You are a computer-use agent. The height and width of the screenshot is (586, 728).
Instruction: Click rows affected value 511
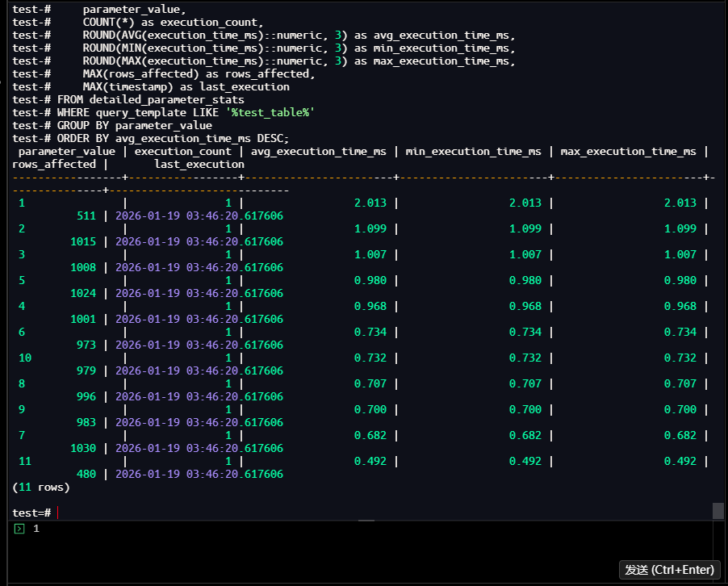click(x=86, y=216)
